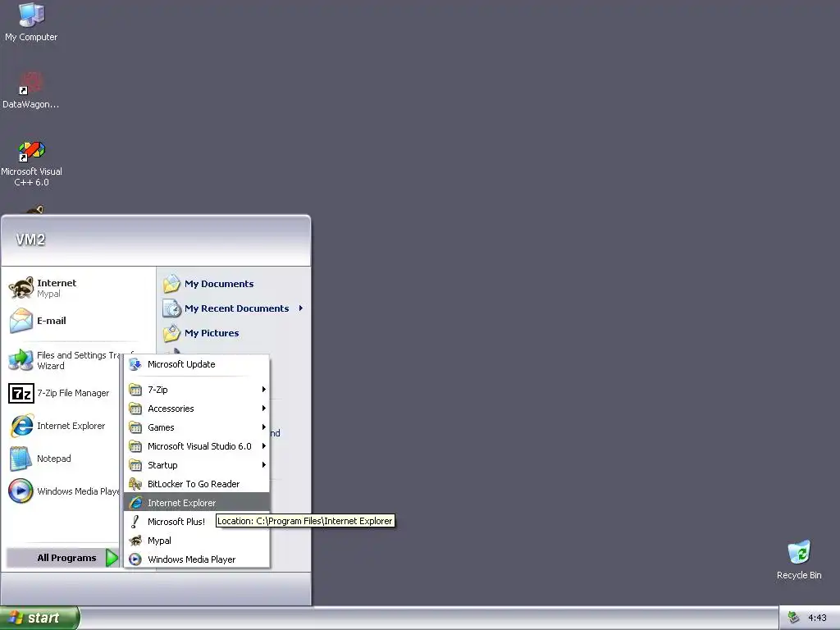
Task: Click the All Programs label
Action: tap(66, 558)
